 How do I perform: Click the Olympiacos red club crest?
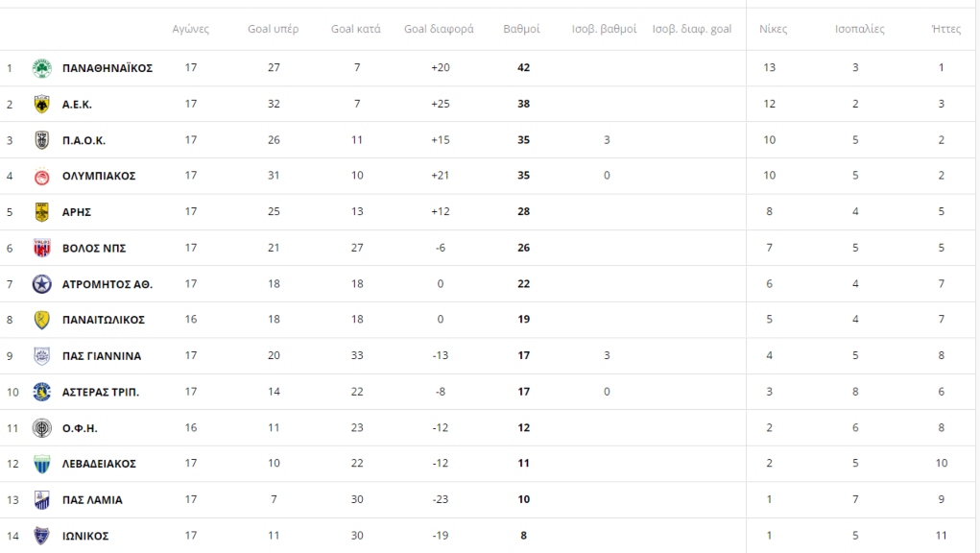click(x=42, y=177)
